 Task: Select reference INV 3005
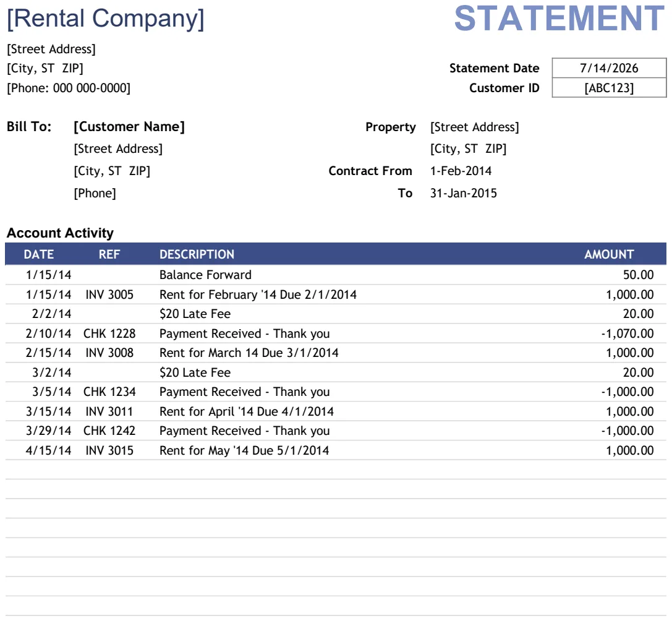pyautogui.click(x=109, y=294)
